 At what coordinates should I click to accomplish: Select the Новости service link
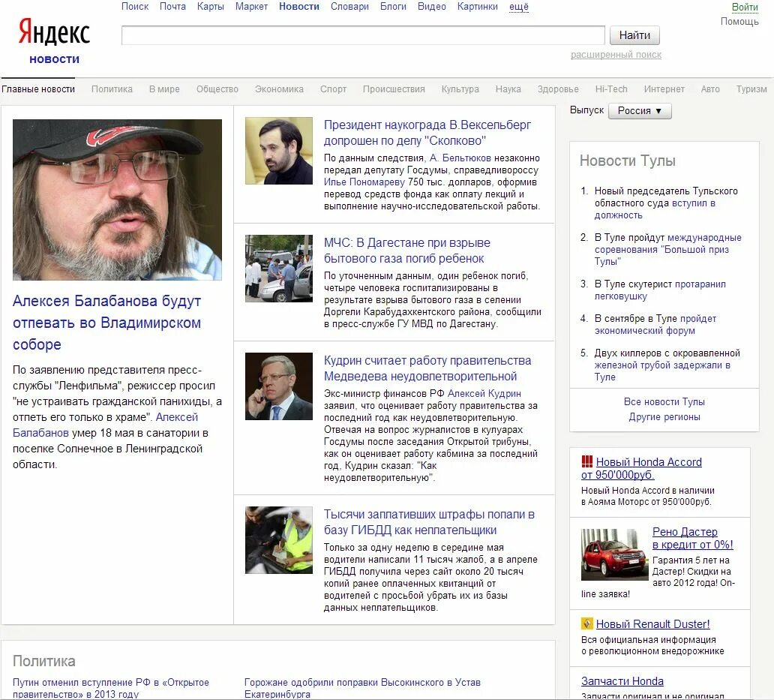pyautogui.click(x=299, y=7)
